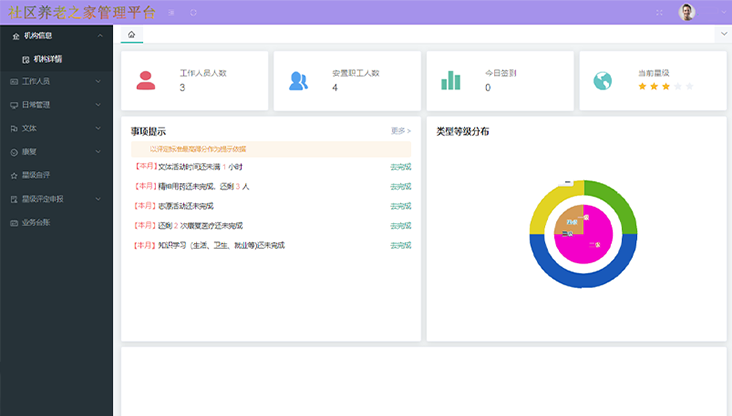This screenshot has width=732, height=416.
Task: Click the third star in 当前星级
Action: tap(665, 87)
